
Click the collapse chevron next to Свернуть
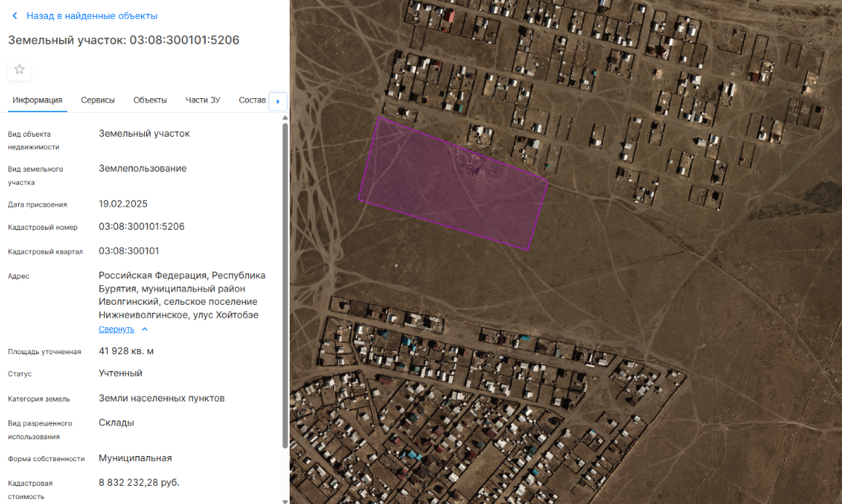pos(144,329)
